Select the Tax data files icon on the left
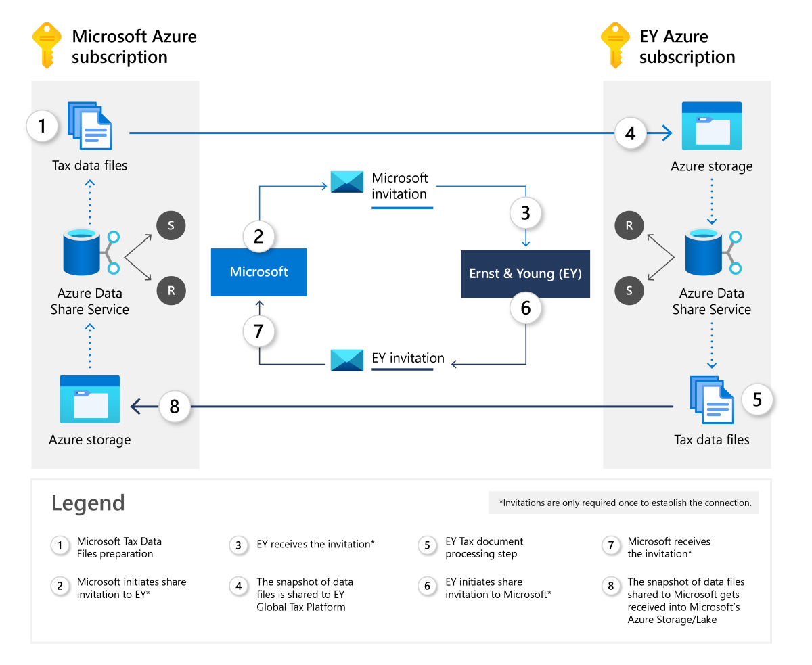This screenshot has width=812, height=665. coord(89,125)
